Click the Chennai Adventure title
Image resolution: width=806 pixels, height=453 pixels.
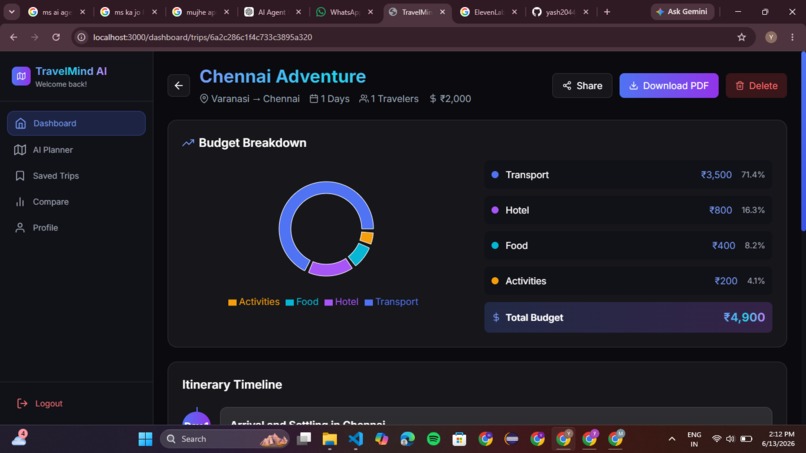point(283,77)
